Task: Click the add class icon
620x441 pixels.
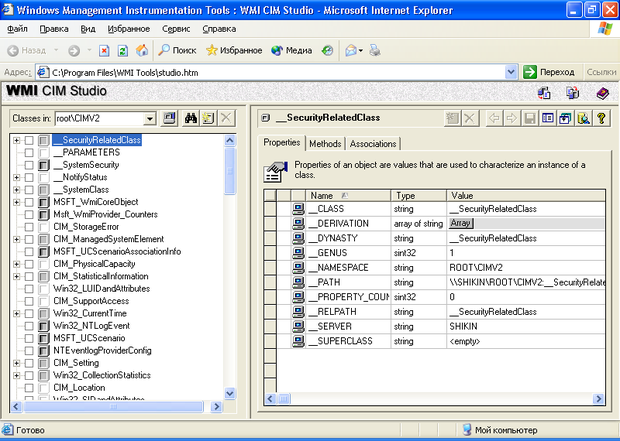Action: click(208, 118)
